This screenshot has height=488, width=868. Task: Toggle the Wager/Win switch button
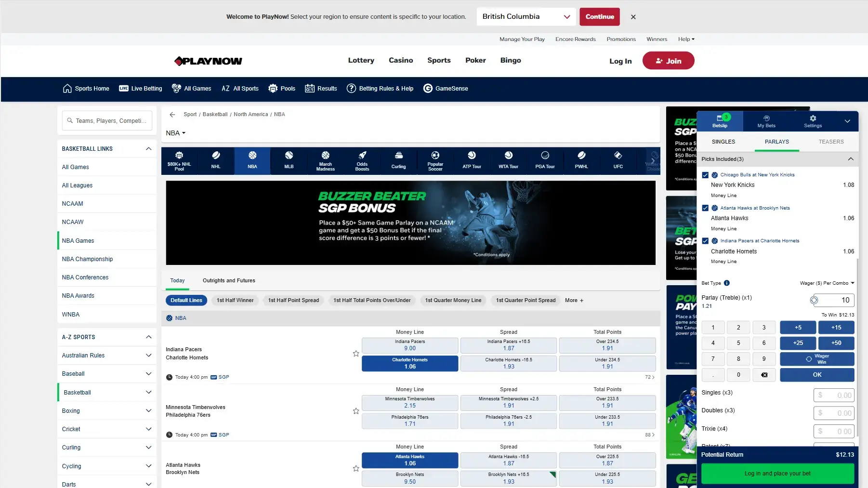point(817,359)
